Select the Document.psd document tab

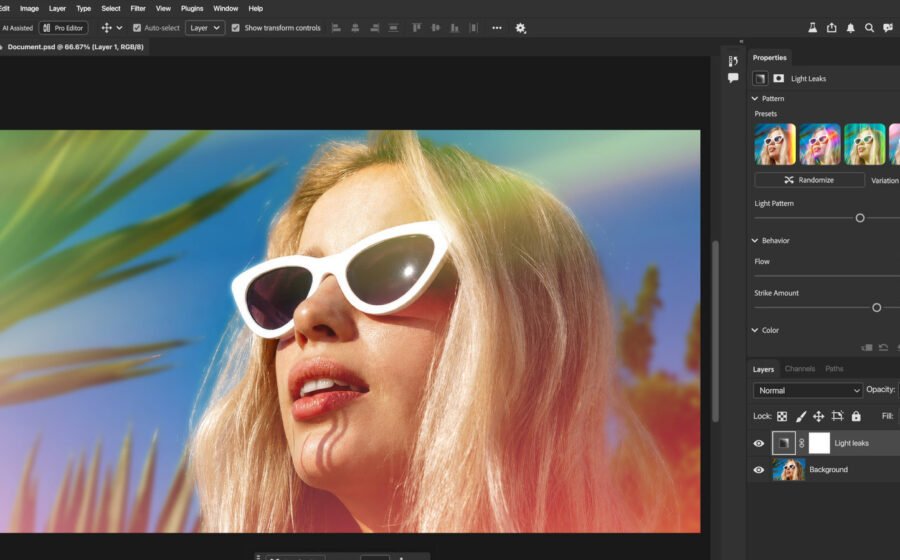coord(75,46)
